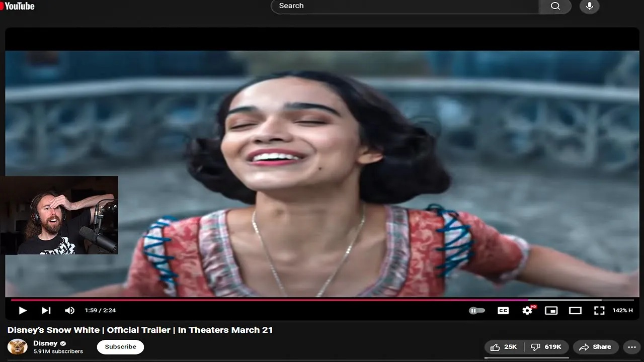Open the Disney channel name link
The image size is (644, 362).
45,343
